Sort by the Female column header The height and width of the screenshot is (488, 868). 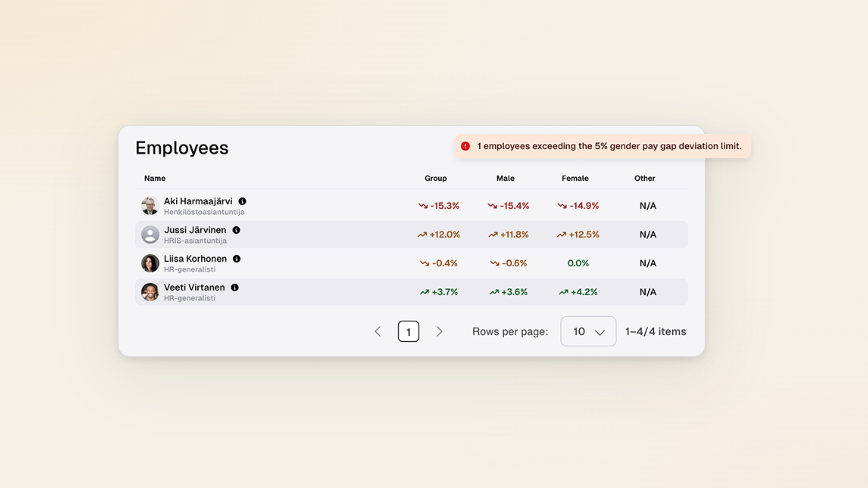575,178
